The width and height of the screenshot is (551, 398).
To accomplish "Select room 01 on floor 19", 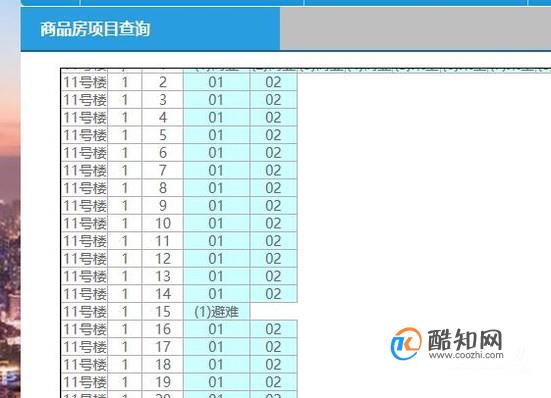I will pyautogui.click(x=216, y=382).
